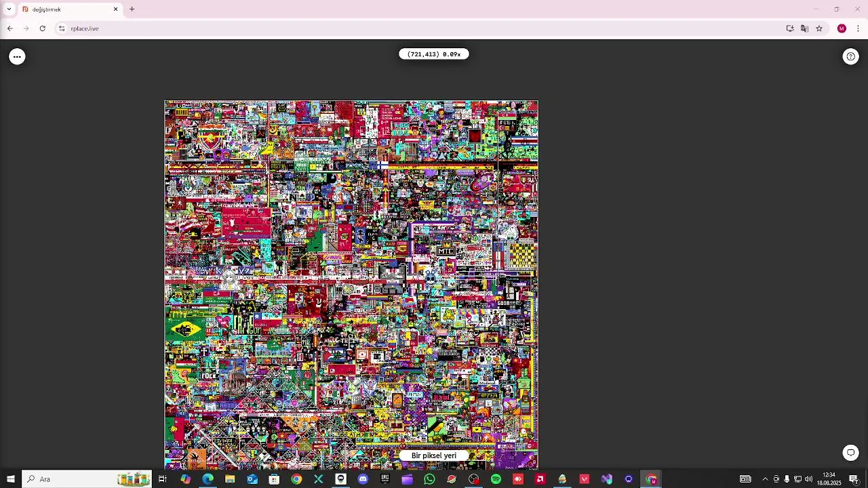
Task: Open the tab search dropdown arrow
Action: [x=9, y=9]
